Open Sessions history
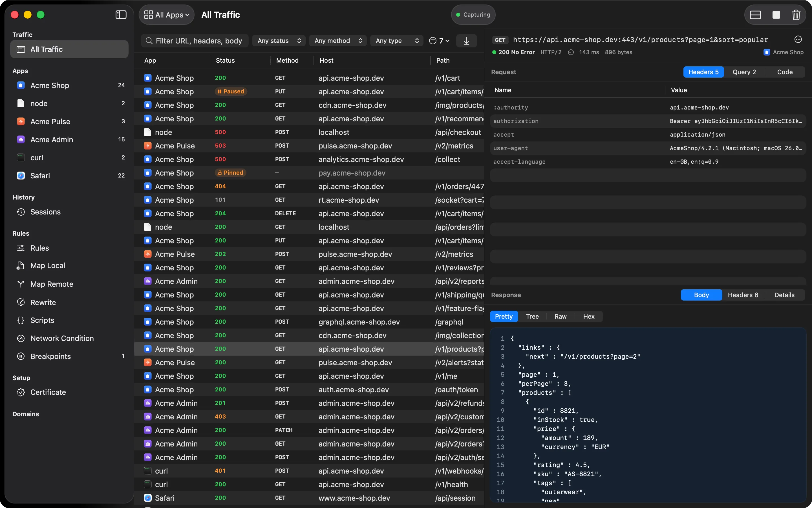This screenshot has width=812, height=508. tap(69, 212)
